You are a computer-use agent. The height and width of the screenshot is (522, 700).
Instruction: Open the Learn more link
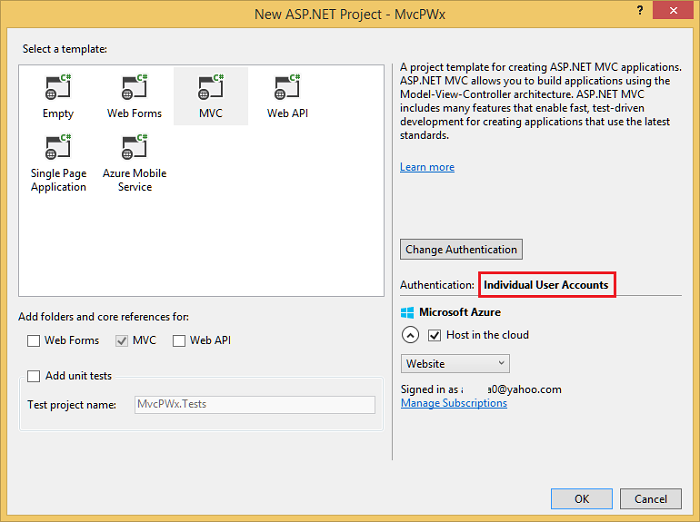[x=427, y=167]
